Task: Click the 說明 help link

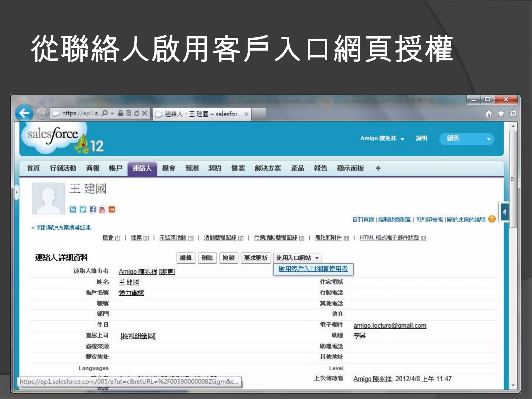Action: coord(421,138)
